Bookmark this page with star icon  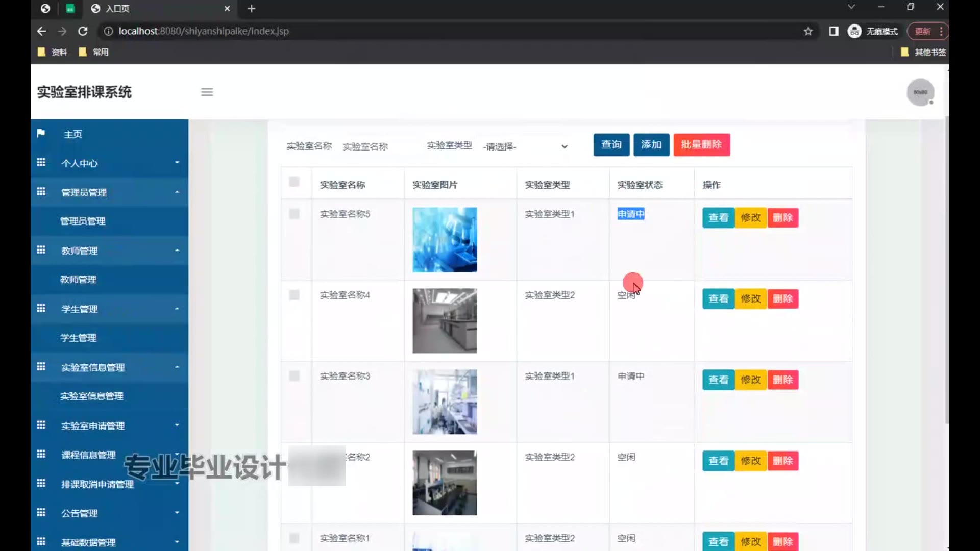808,31
